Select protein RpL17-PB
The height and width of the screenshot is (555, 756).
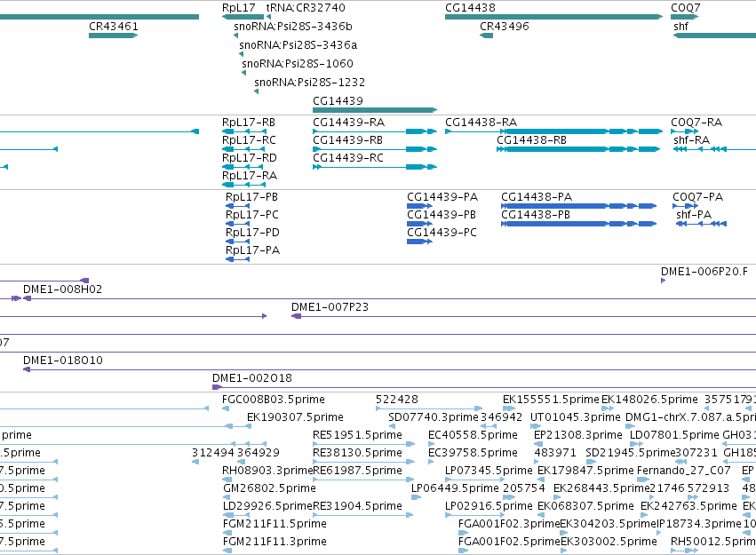point(251,197)
